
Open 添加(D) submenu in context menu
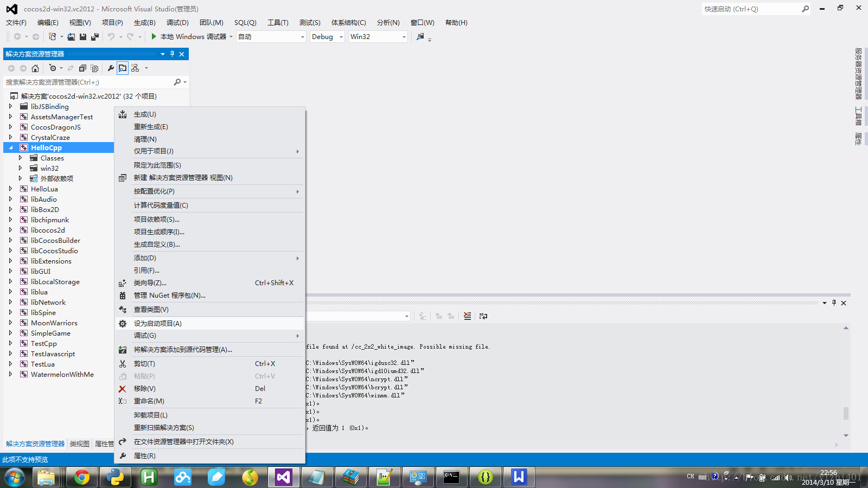pos(210,258)
